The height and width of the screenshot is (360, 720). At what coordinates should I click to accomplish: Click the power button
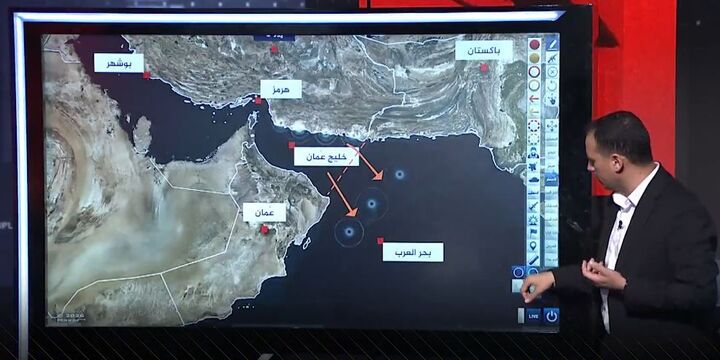[x=551, y=315]
